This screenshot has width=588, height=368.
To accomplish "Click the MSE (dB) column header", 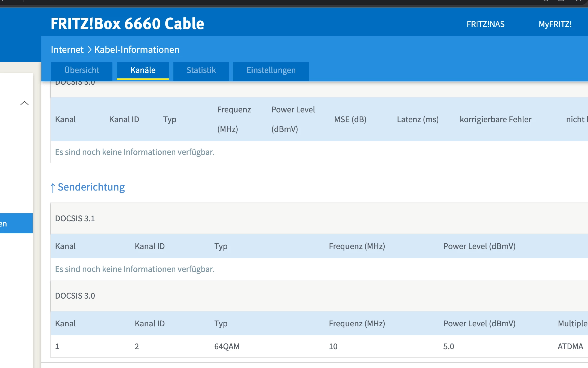I will pos(350,119).
